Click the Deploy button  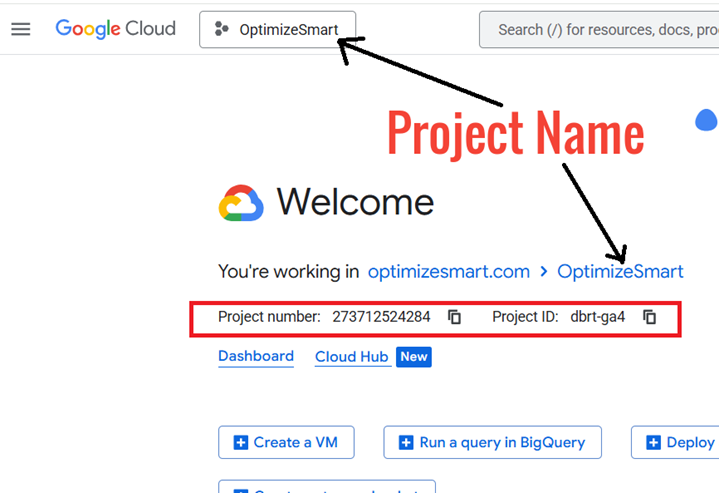coord(675,442)
